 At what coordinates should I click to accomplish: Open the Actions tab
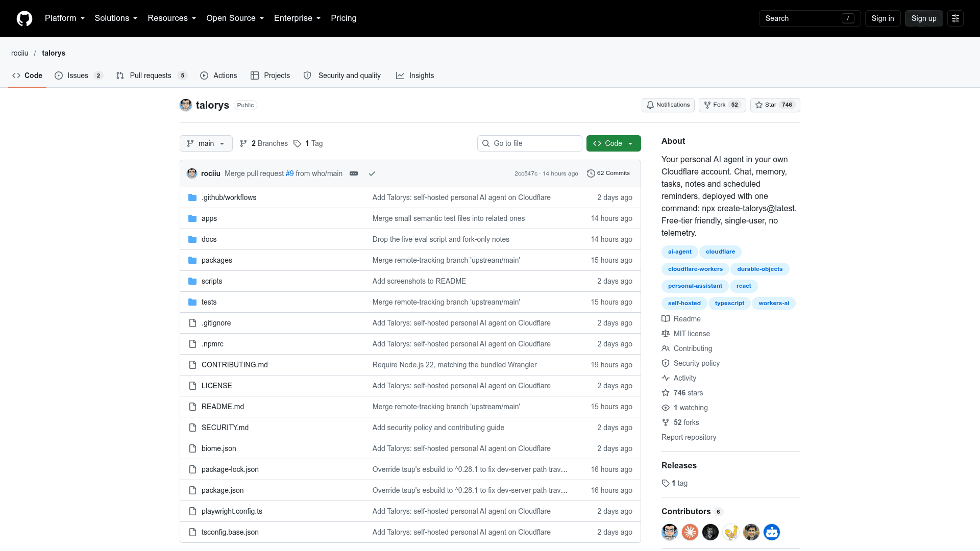pos(218,76)
